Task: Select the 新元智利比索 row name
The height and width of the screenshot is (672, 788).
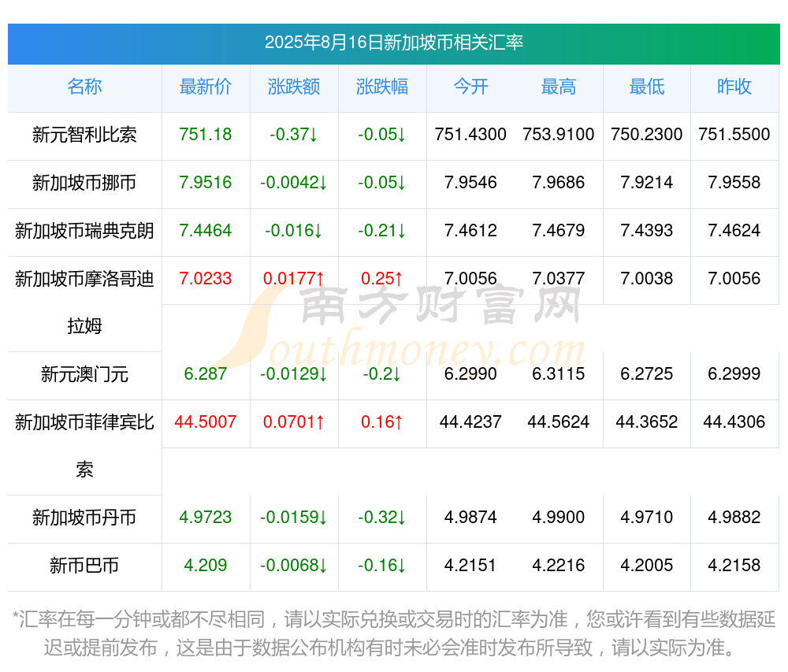Action: click(x=84, y=135)
